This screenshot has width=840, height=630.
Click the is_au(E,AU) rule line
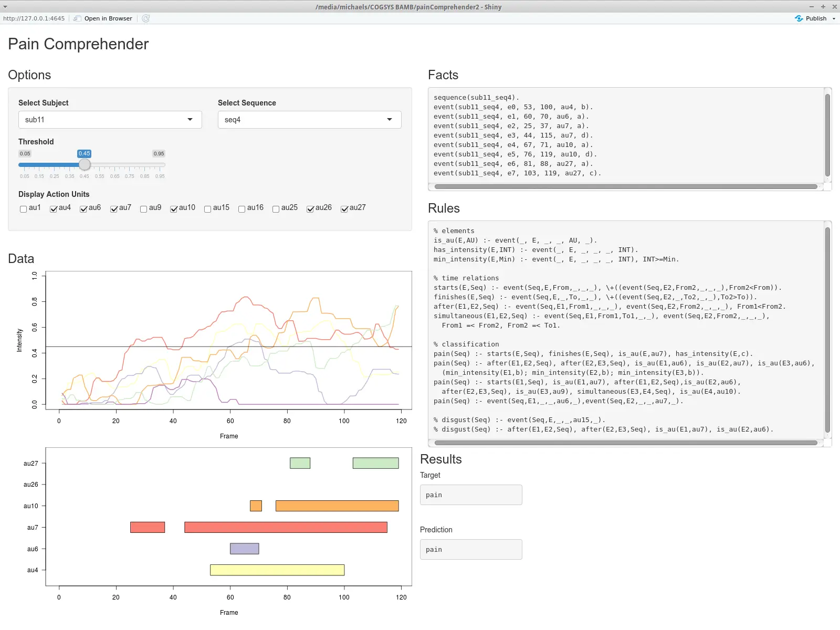tap(516, 240)
